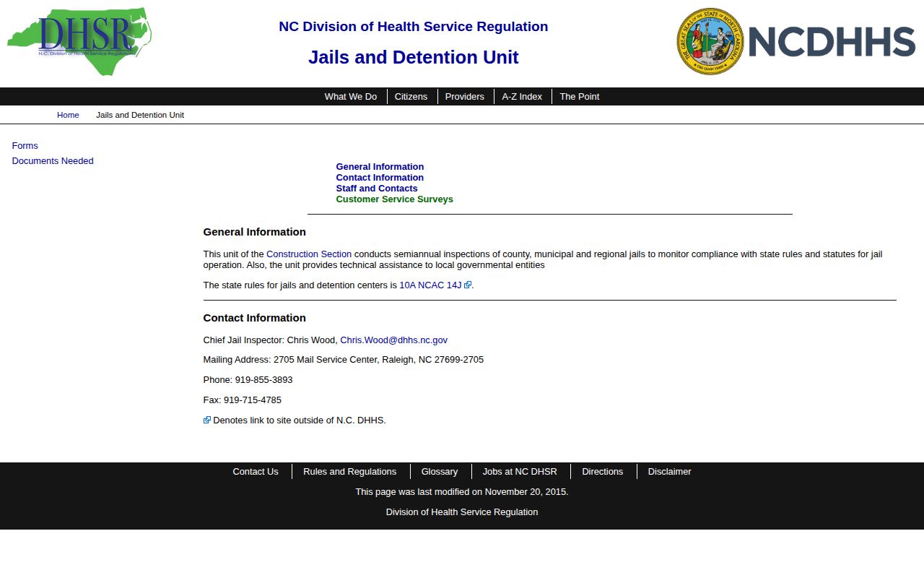Click the Jails and Detention Unit heading
This screenshot has height=578, width=924.
click(414, 58)
